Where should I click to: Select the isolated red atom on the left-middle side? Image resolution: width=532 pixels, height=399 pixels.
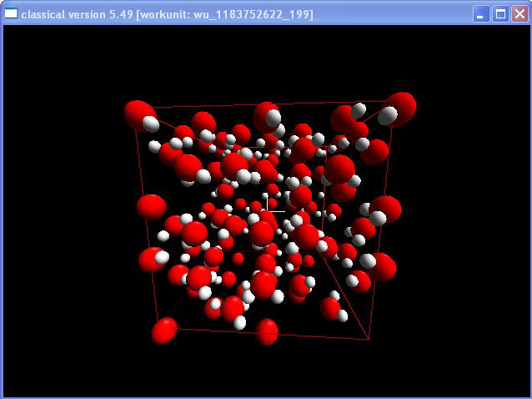coord(151,207)
